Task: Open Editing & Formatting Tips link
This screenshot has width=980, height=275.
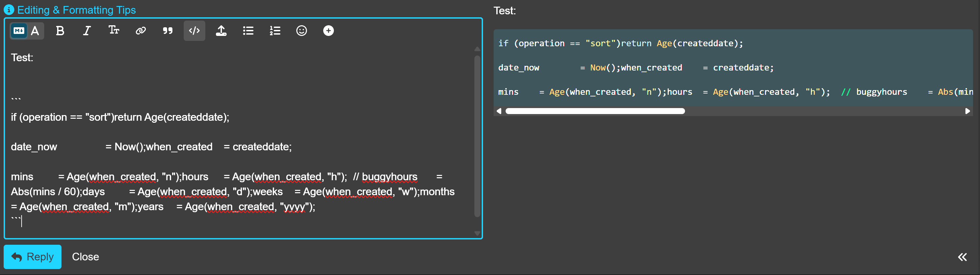Action: click(76, 10)
